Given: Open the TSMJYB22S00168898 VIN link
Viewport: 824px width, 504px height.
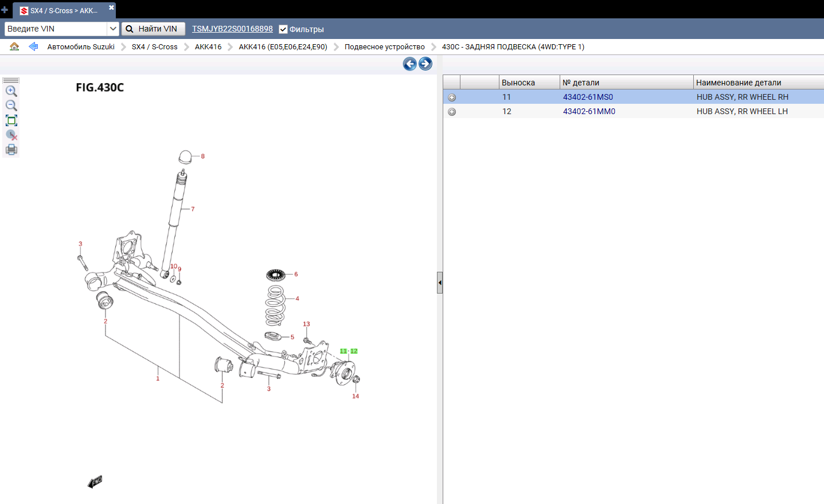Looking at the screenshot, I should pos(232,29).
